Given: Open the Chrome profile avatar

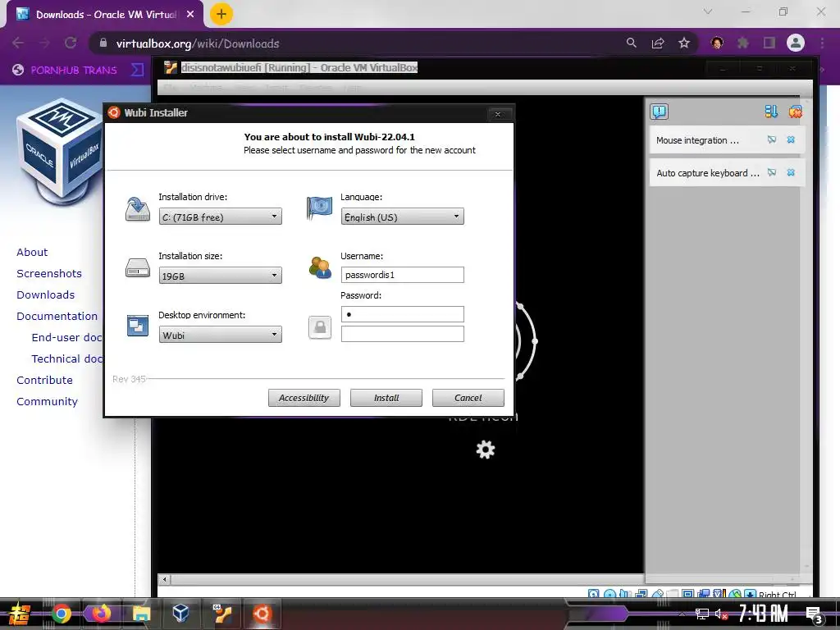Looking at the screenshot, I should pos(796,43).
